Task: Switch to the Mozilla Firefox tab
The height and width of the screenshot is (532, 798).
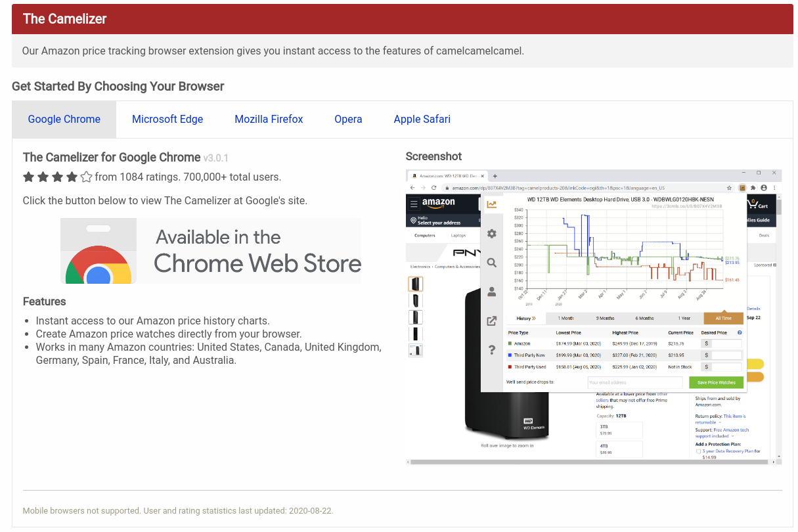Action: pyautogui.click(x=269, y=119)
